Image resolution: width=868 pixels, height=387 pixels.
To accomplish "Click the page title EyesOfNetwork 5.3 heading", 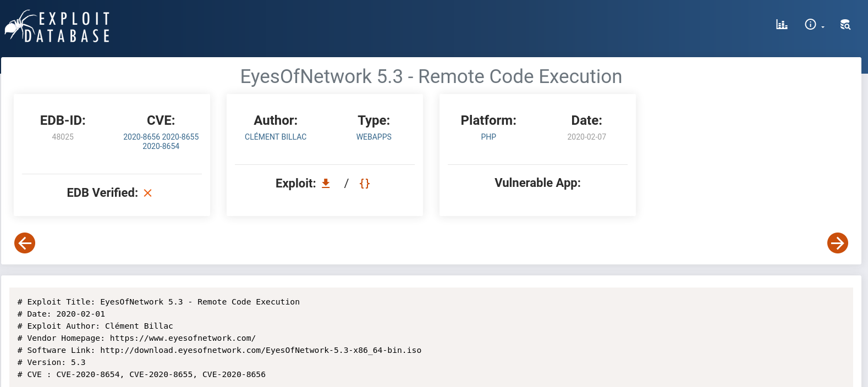I will (x=431, y=76).
